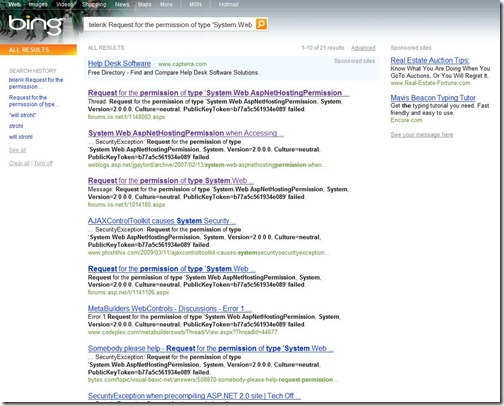Click the www.Real-Estate-Fortune.com URL
The image size is (504, 406).
pos(430,83)
